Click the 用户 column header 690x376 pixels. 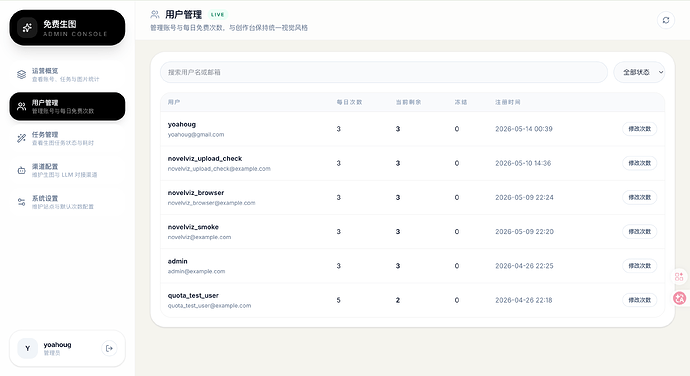tap(173, 102)
